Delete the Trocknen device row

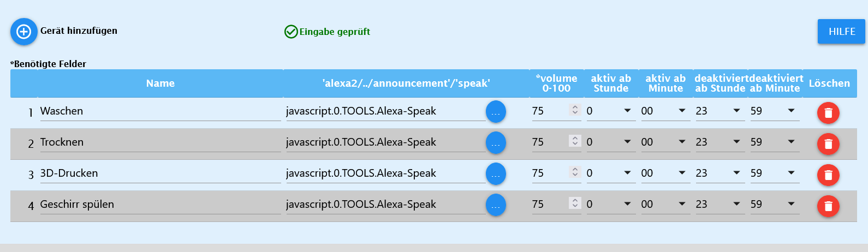[828, 144]
